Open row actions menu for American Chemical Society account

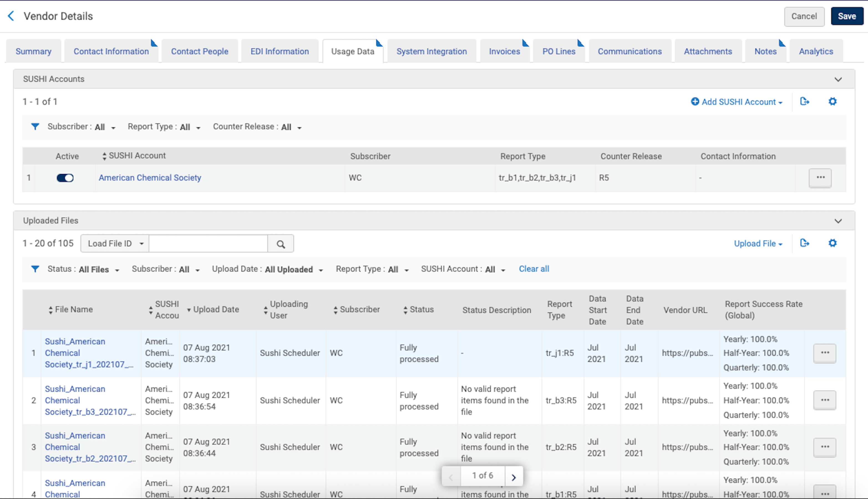click(820, 177)
